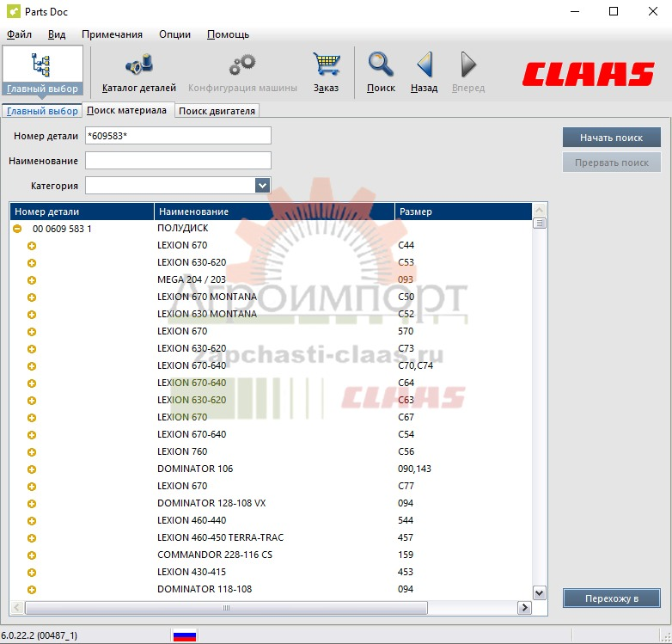Sort by the Номер детали column header

tap(82, 212)
